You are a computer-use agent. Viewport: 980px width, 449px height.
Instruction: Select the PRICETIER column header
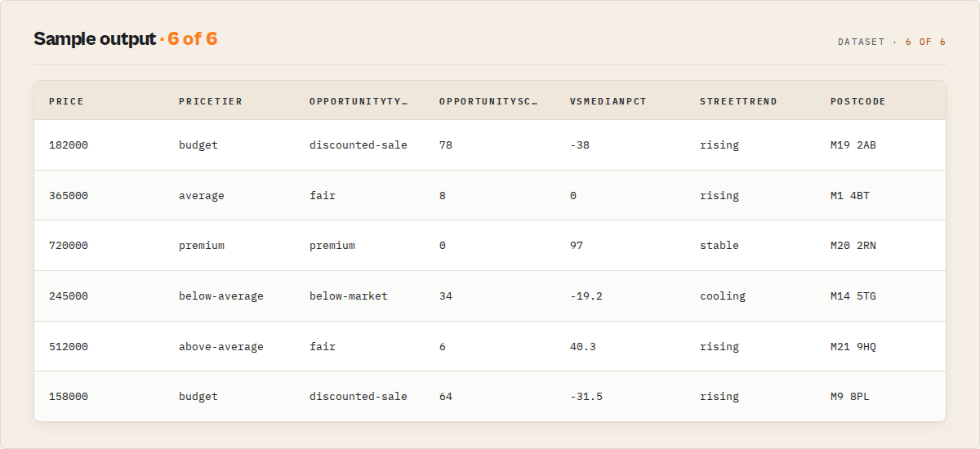(211, 101)
